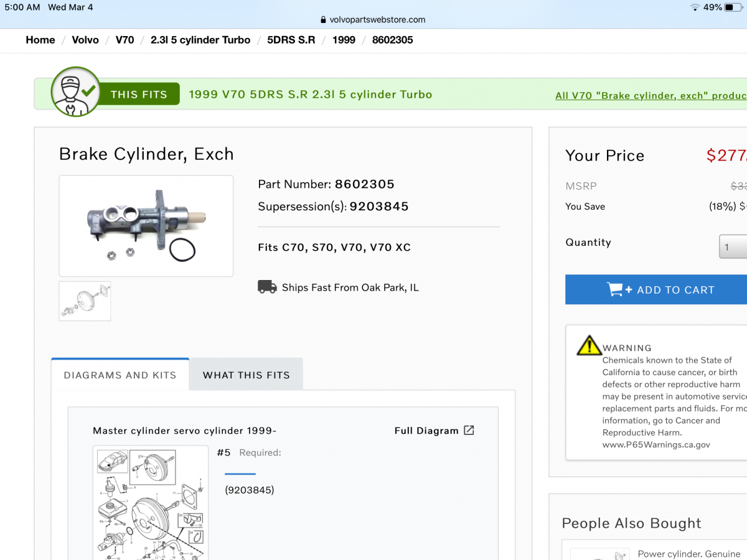747x560 pixels.
Task: Open the Full Diagram external link icon
Action: tap(469, 431)
